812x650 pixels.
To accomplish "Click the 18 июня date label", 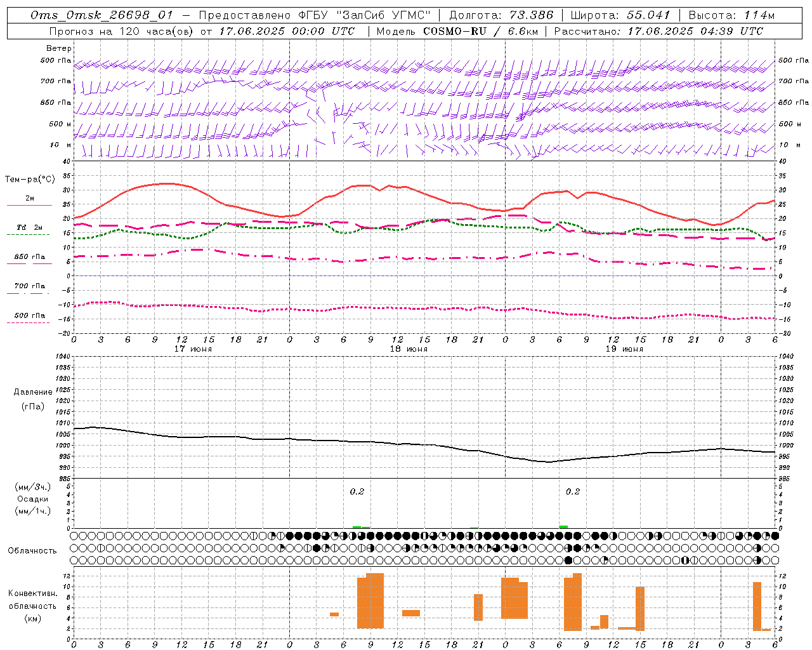I will click(409, 349).
